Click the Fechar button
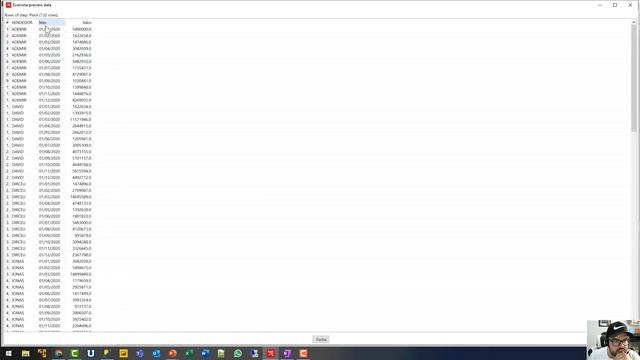The height and width of the screenshot is (360, 640). [x=321, y=340]
